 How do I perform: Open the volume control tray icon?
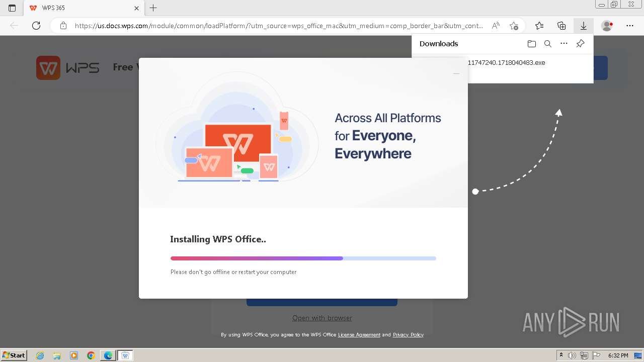point(572,355)
